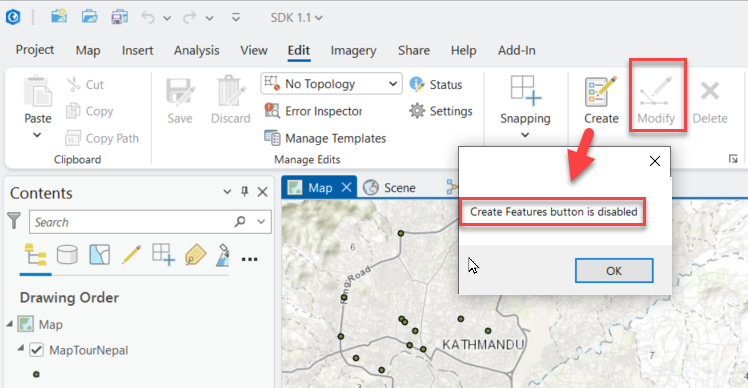Open editing Settings gear
Image resolution: width=748 pixels, height=388 pixels.
tap(441, 111)
